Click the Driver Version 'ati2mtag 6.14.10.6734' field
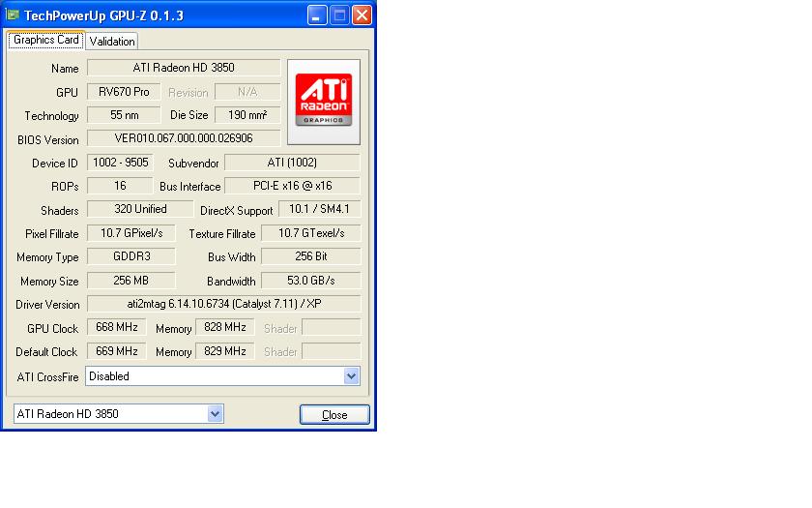The width and height of the screenshot is (812, 508). 223,304
